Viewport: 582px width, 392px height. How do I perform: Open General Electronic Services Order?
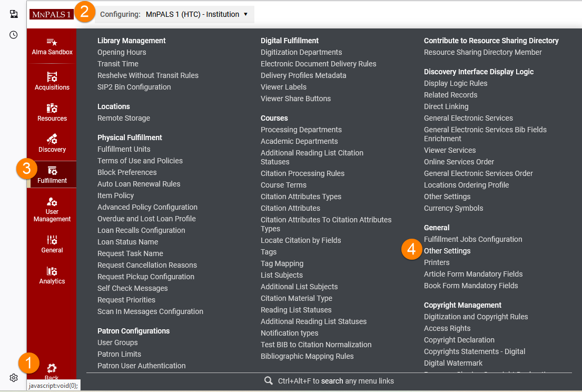pos(478,173)
